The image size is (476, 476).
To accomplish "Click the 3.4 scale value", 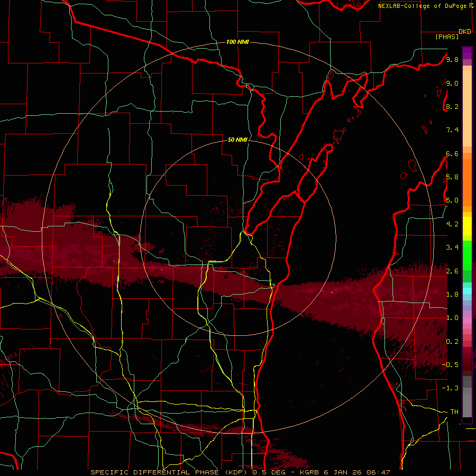I will click(452, 247).
